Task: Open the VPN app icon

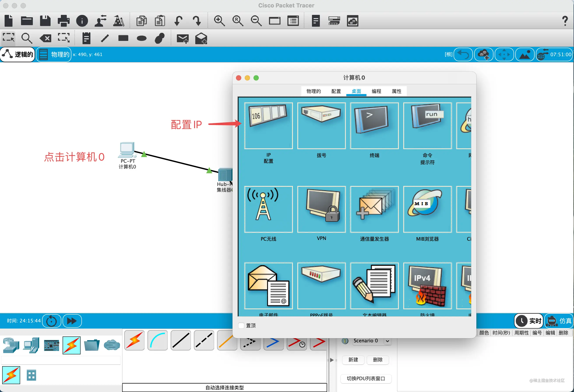Action: point(321,209)
